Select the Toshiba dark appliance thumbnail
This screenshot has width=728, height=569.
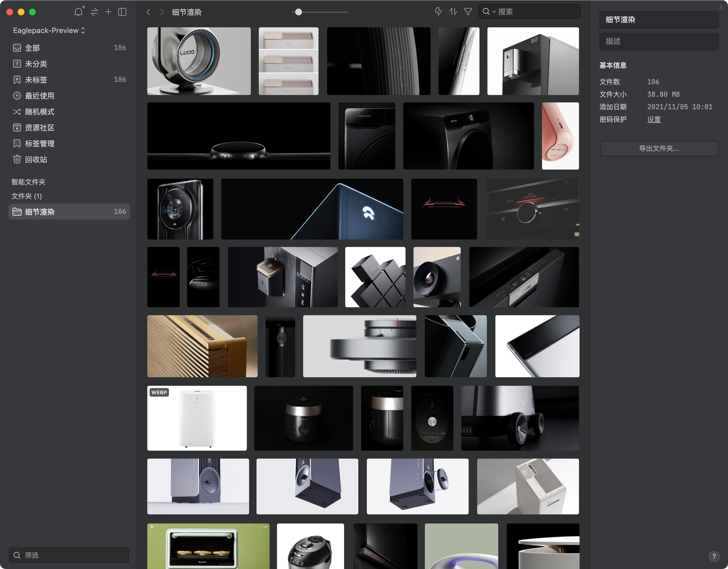524,277
